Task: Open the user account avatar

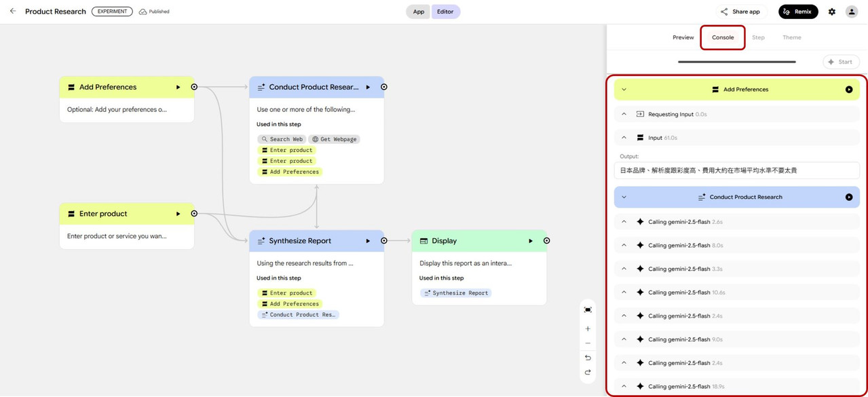Action: [x=852, y=12]
